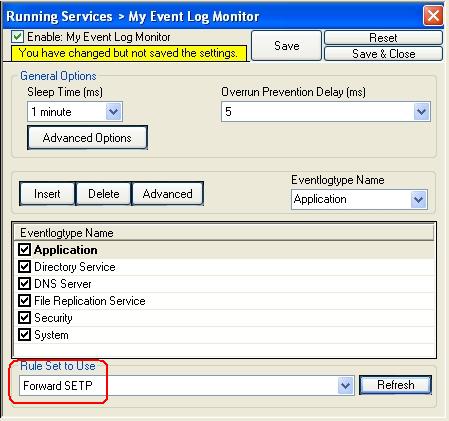Uncheck the Security log checkbox
Image resolution: width=449 pixels, height=421 pixels.
24,317
